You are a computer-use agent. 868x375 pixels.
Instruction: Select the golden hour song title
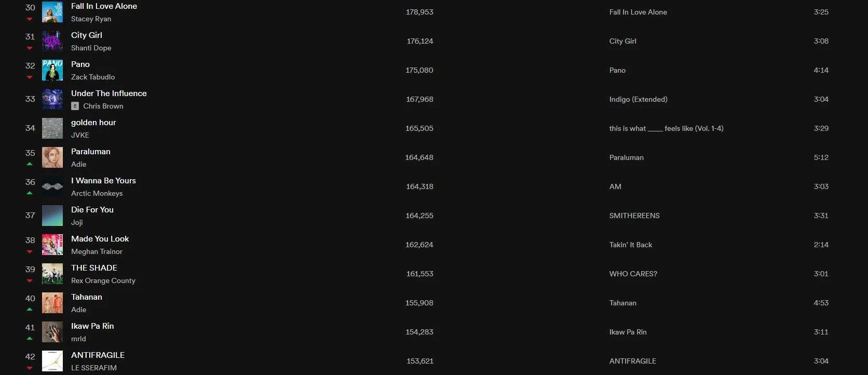tap(93, 123)
